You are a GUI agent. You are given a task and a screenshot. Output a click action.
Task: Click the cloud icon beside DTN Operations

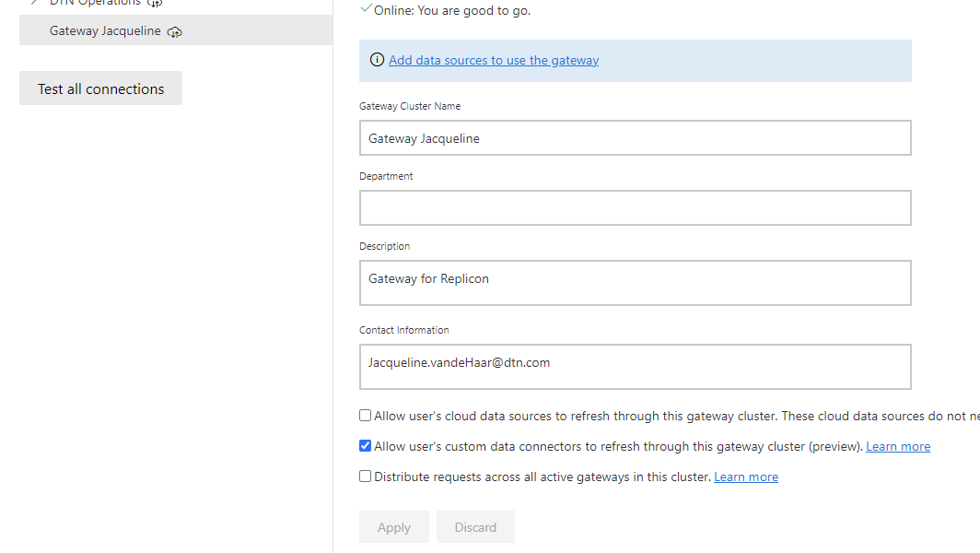155,3
